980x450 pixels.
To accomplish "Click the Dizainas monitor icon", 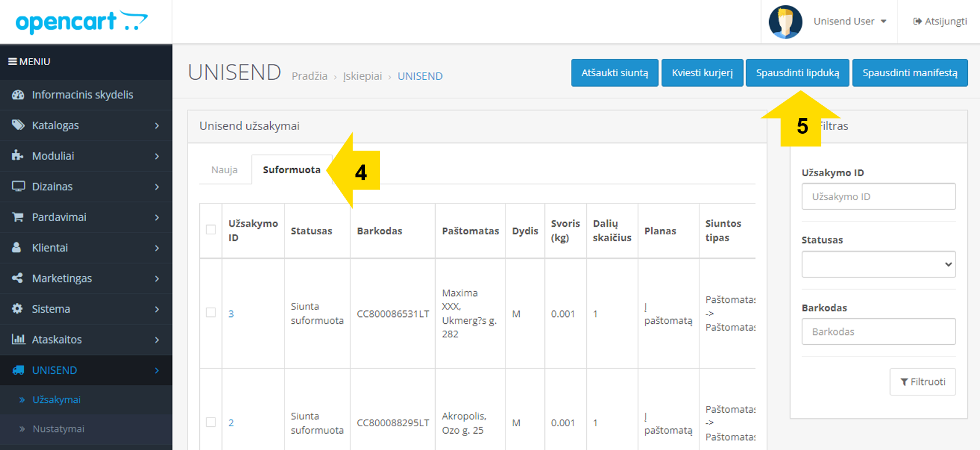I will tap(18, 187).
